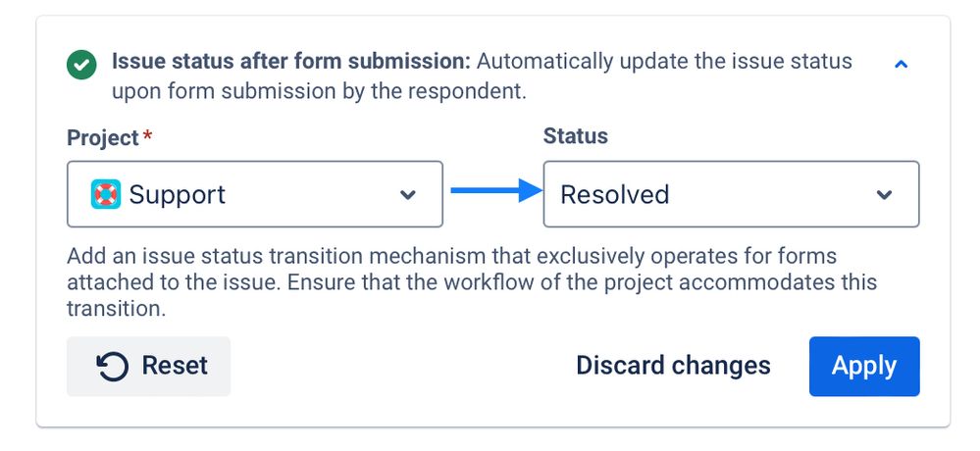This screenshot has height=451, width=980.
Task: Click the circular arrow Reset icon
Action: pyautogui.click(x=113, y=366)
